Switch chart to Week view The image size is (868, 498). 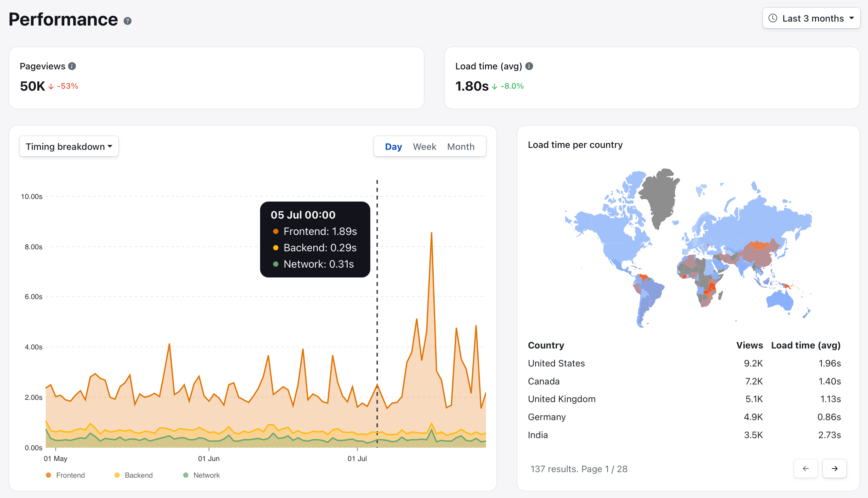tap(425, 146)
